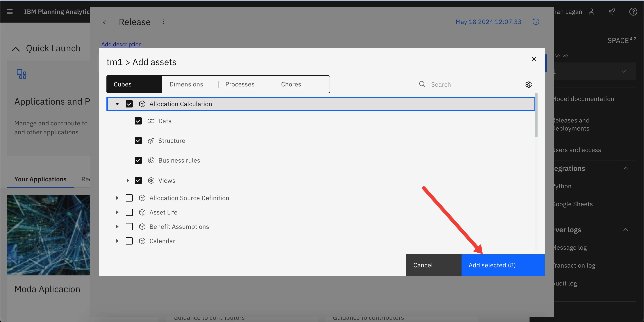
Task: Click the asset list vertical scrollbar
Action: [536, 115]
